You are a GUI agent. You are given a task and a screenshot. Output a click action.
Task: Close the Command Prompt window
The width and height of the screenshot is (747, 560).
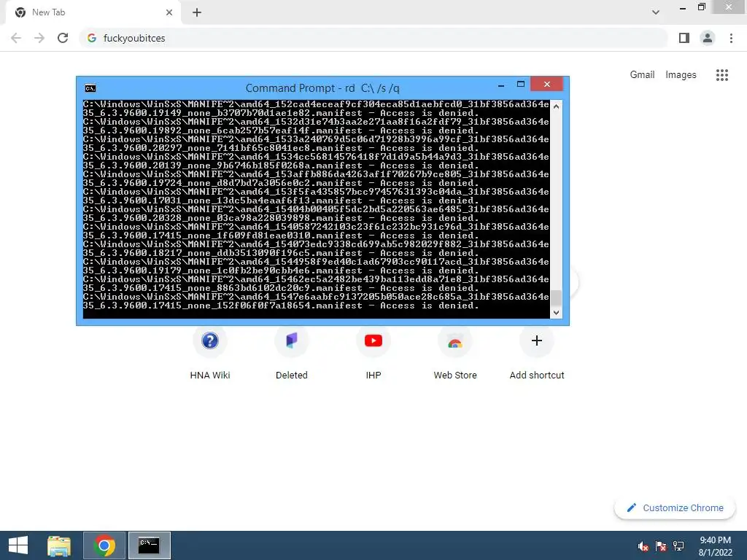[546, 85]
